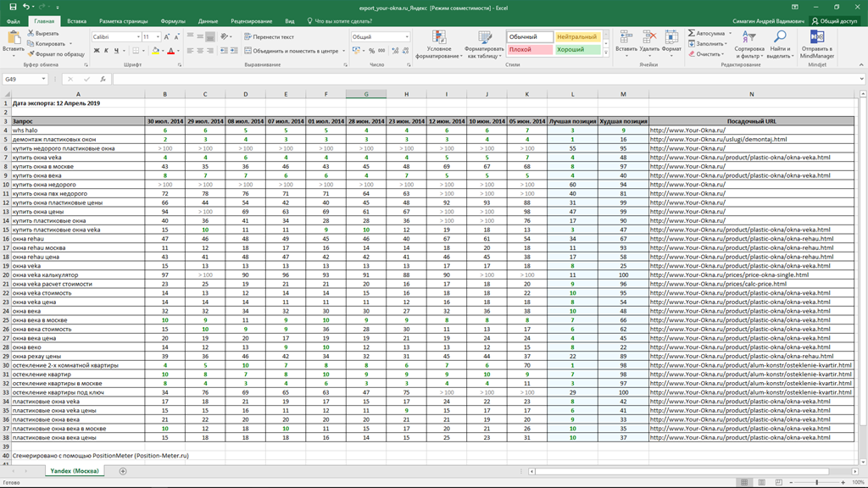Select the Yandex (Москва) sheet tab
This screenshot has height=488, width=868.
(74, 471)
